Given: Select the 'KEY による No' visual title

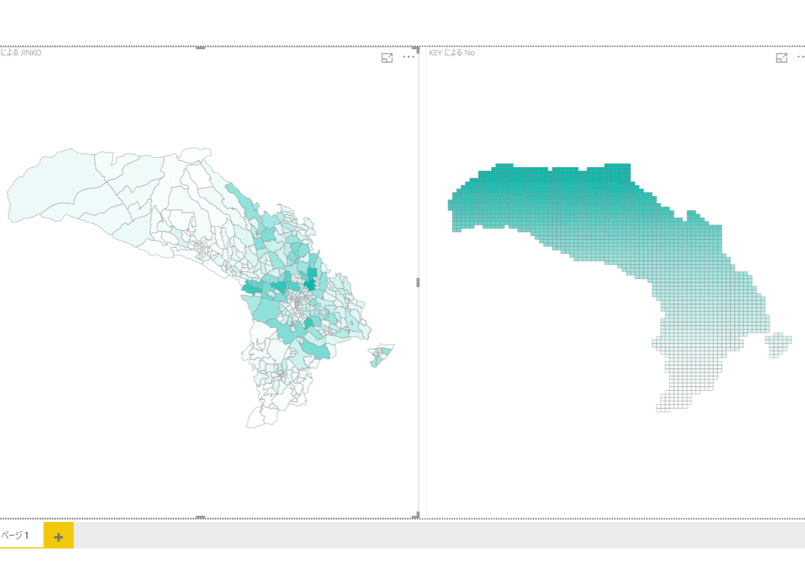Looking at the screenshot, I should [452, 52].
